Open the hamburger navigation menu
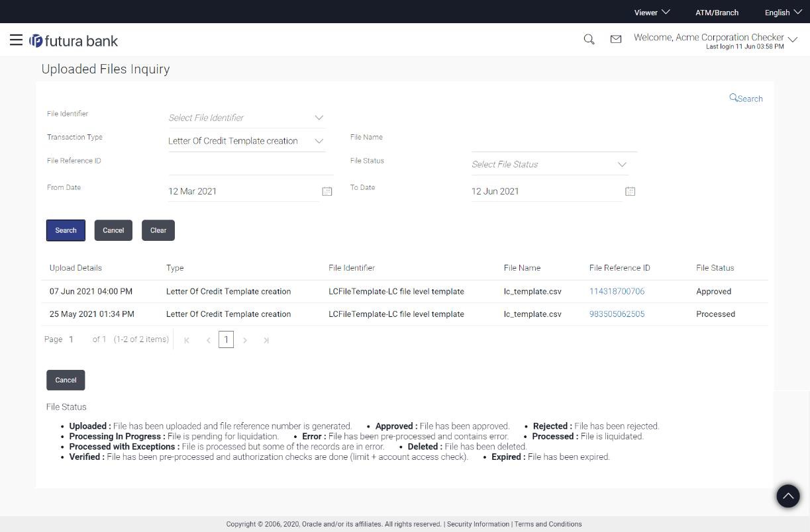The width and height of the screenshot is (810, 532). [16, 40]
